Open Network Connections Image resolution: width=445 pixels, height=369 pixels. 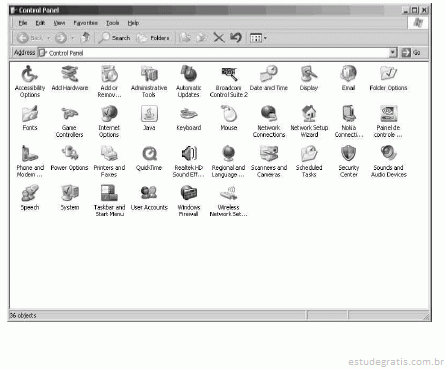[269, 121]
